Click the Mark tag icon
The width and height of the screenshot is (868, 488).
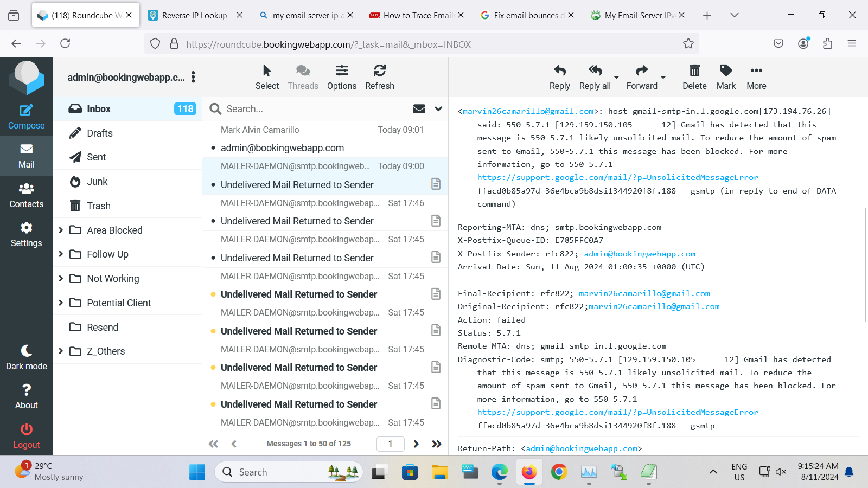pos(725,71)
